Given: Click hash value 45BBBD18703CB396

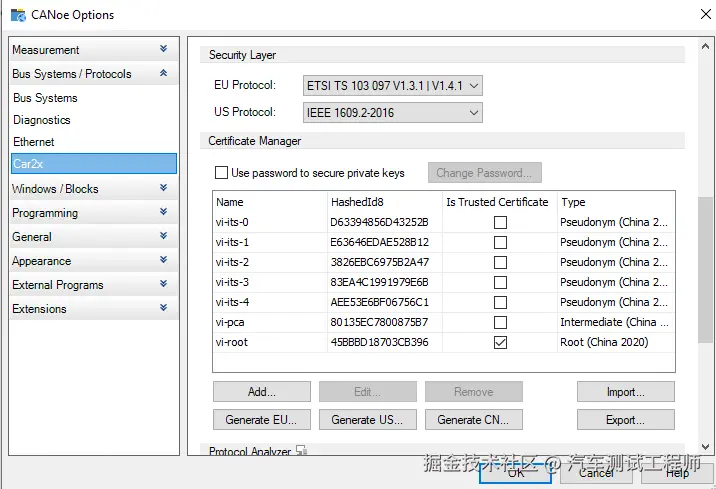Looking at the screenshot, I should (379, 342).
